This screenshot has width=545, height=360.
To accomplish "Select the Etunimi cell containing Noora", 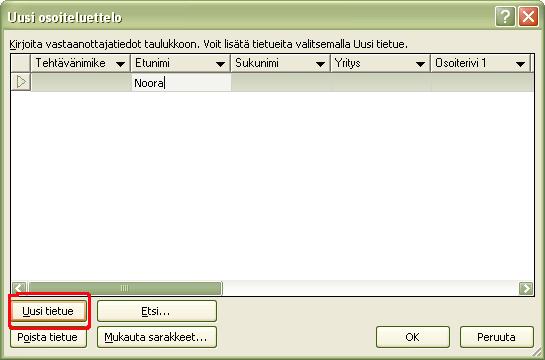I will (181, 83).
